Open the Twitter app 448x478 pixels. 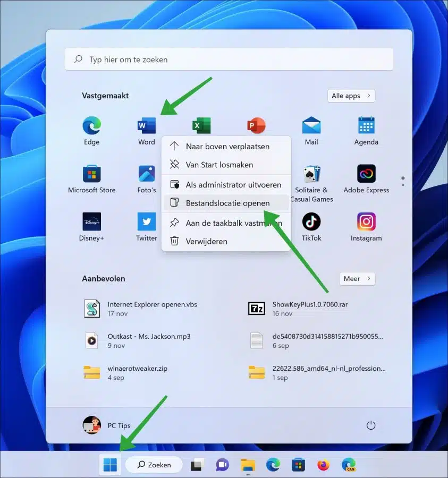(x=146, y=227)
